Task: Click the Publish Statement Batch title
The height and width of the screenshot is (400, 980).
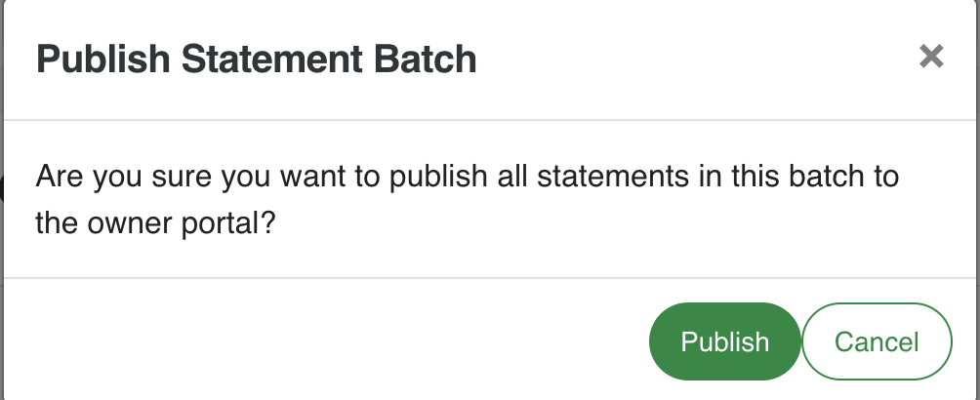Action: pos(256,60)
